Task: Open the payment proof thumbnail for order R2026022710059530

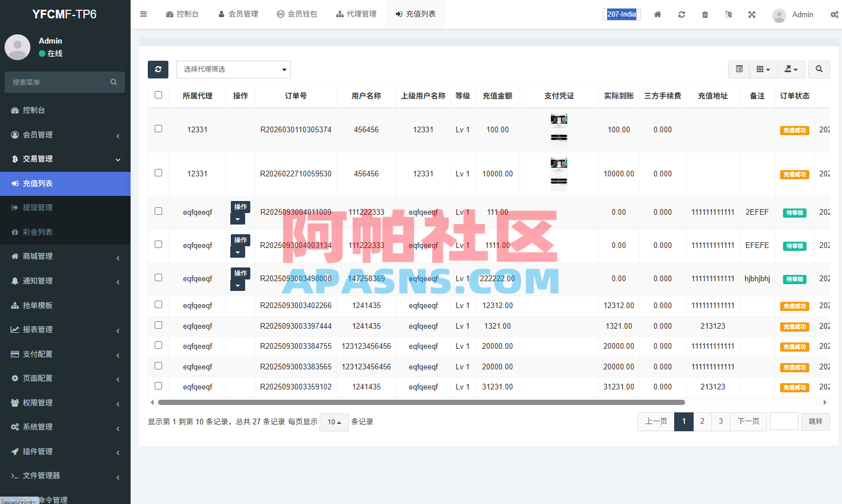Action: tap(559, 174)
